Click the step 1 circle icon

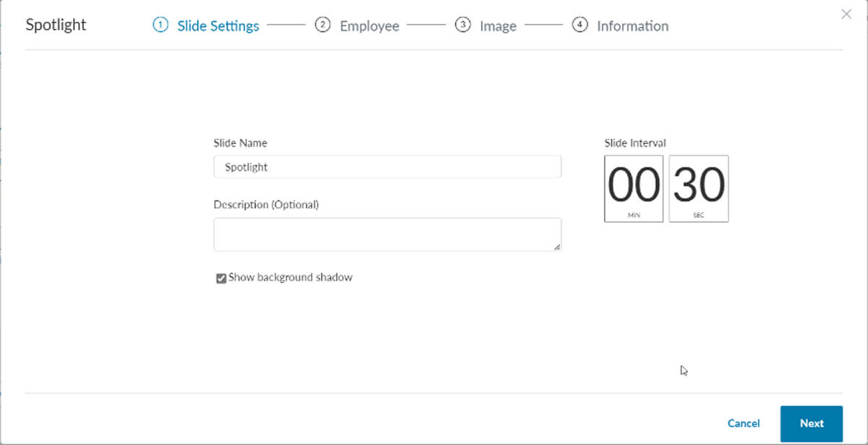click(x=160, y=25)
